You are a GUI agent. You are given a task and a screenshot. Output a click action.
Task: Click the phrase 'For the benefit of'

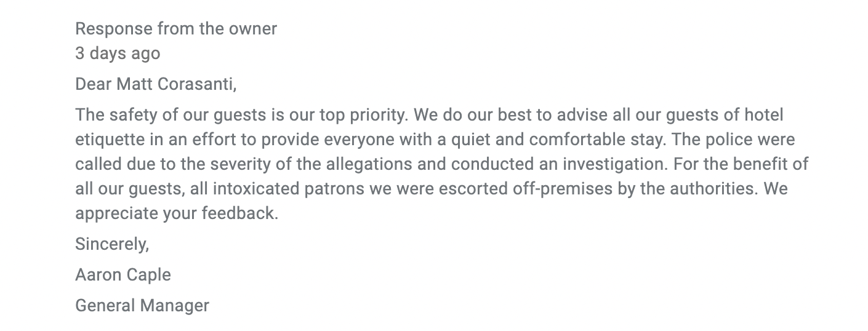tap(741, 164)
